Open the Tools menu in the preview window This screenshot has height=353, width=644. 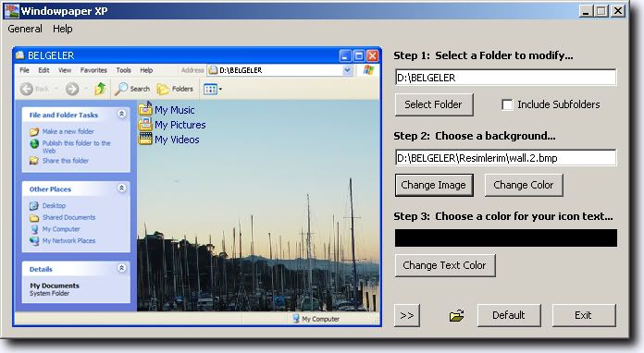pyautogui.click(x=123, y=70)
